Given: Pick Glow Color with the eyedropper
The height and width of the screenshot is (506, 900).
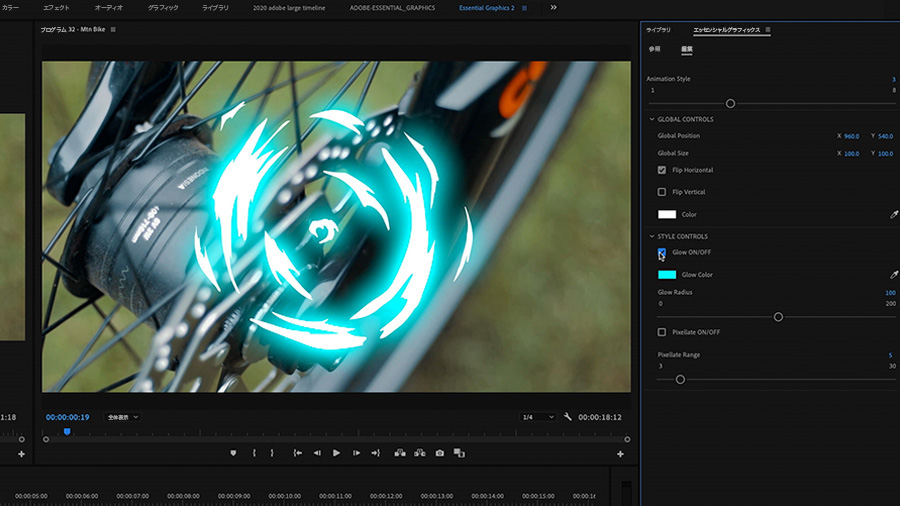Looking at the screenshot, I should [894, 275].
